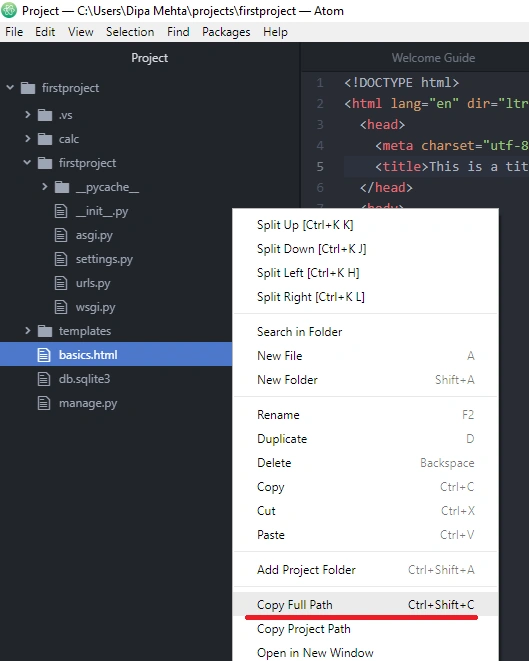Open the Selection menu
529x661 pixels.
click(x=130, y=32)
